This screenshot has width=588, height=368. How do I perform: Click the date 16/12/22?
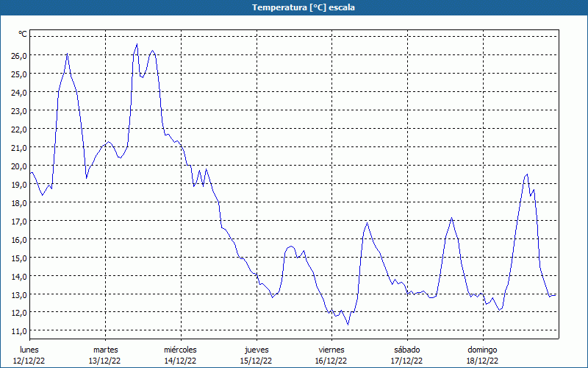[x=331, y=361]
